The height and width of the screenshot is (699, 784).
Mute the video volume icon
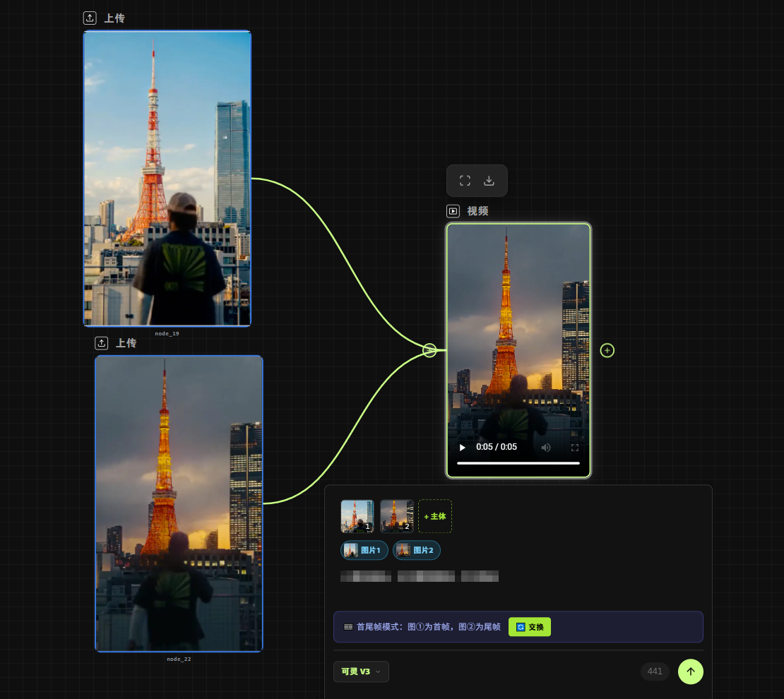546,447
